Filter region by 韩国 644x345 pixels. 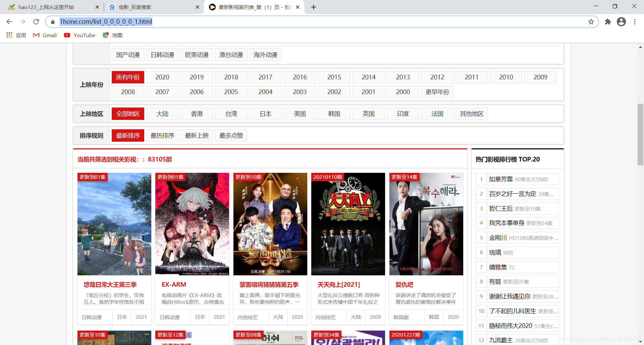334,114
